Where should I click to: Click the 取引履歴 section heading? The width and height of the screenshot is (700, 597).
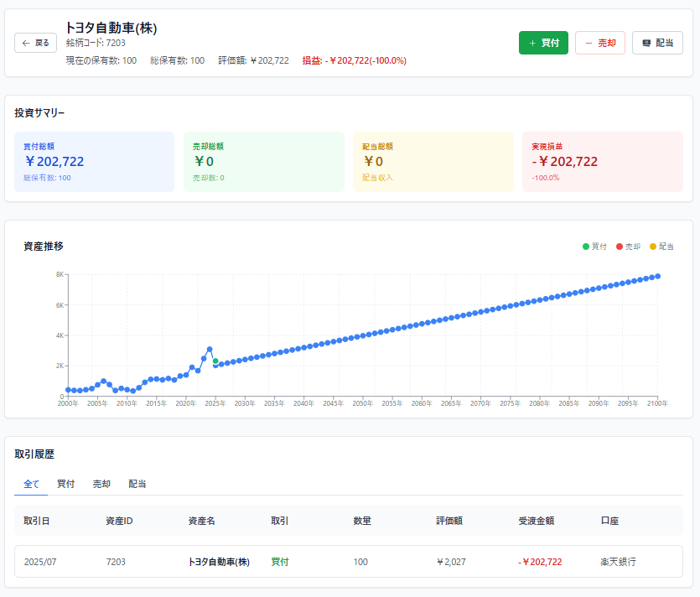34,454
